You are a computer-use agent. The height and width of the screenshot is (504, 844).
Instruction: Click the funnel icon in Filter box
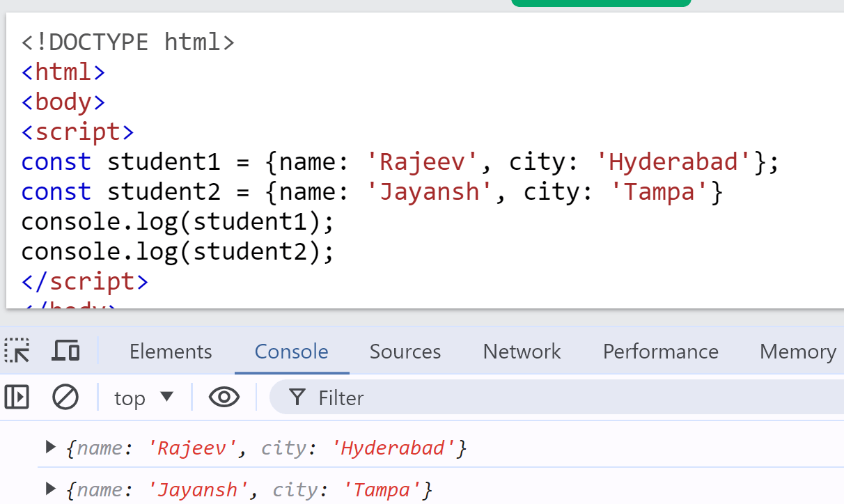point(298,397)
